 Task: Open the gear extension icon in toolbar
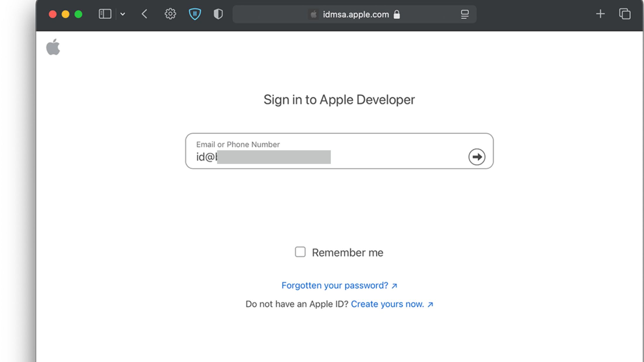(x=170, y=14)
